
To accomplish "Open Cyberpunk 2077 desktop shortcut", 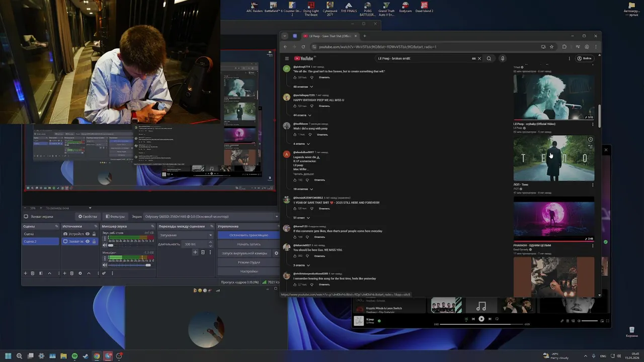I will click(330, 8).
